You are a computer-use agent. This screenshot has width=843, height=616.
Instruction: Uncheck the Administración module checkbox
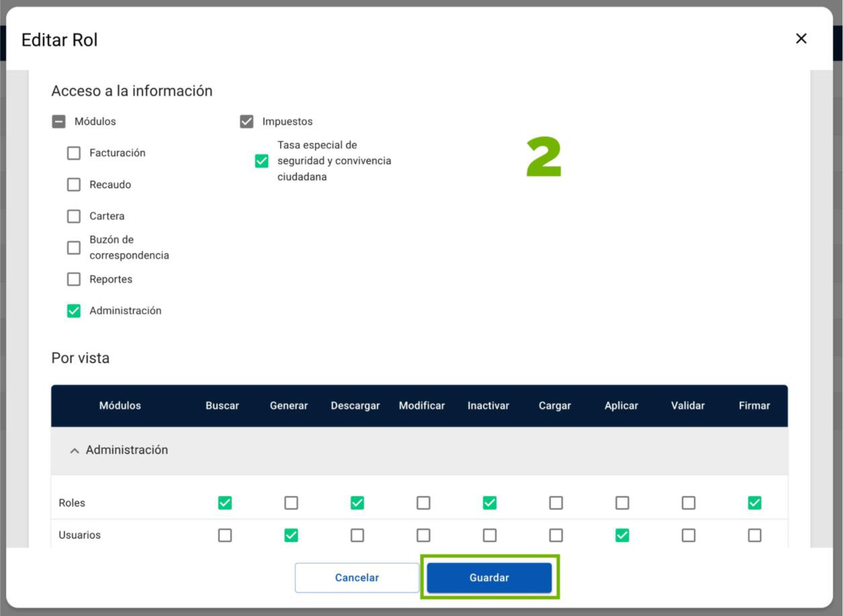click(73, 310)
